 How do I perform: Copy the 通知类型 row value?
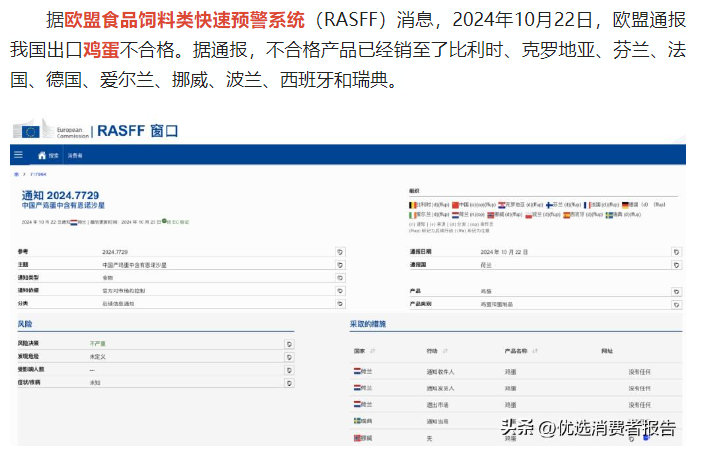click(x=340, y=278)
